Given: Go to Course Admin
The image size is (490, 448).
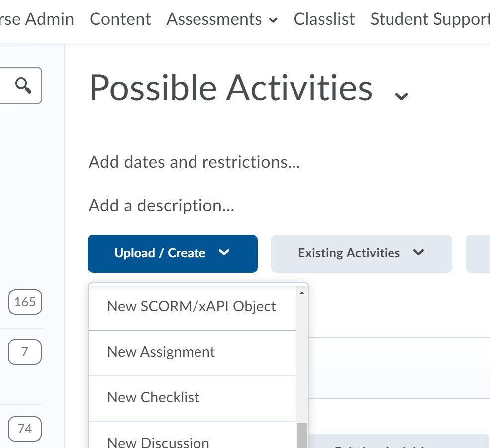Looking at the screenshot, I should click(x=37, y=19).
